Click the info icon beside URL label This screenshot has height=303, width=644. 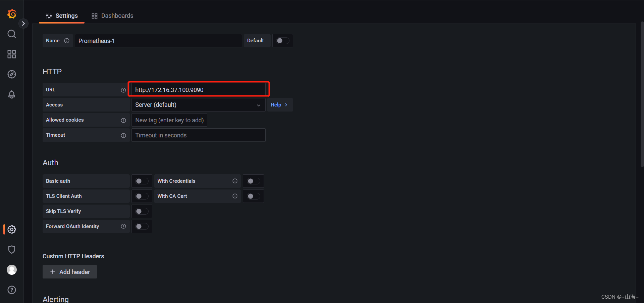coord(123,90)
